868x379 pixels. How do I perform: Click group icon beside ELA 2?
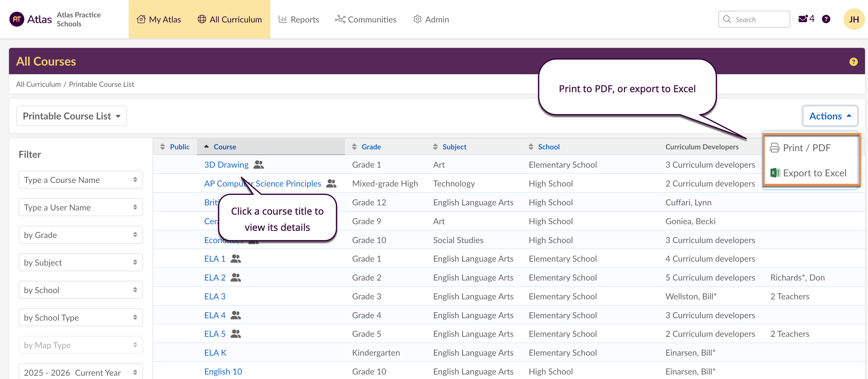pyautogui.click(x=235, y=278)
